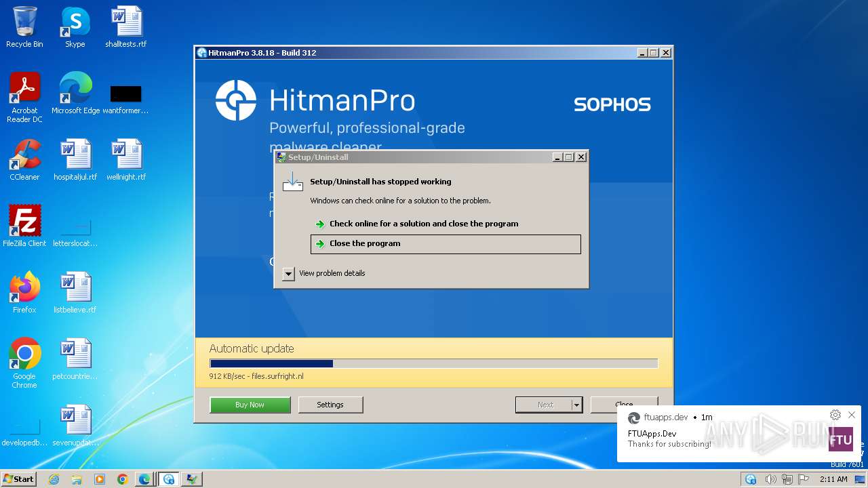This screenshot has height=488, width=868.
Task: Click the Automatic update progress bar
Action: coord(433,364)
